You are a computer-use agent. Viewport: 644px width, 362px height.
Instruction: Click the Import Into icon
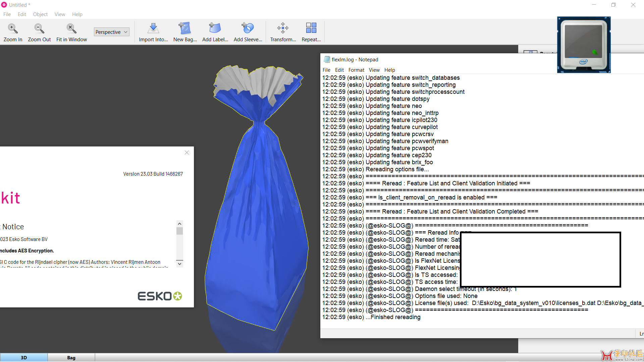click(x=153, y=29)
